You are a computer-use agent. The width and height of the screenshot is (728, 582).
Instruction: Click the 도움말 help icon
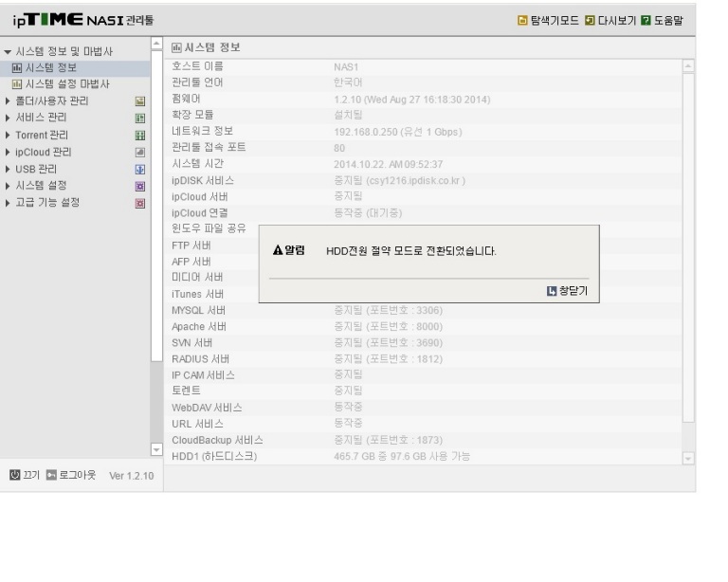click(646, 21)
